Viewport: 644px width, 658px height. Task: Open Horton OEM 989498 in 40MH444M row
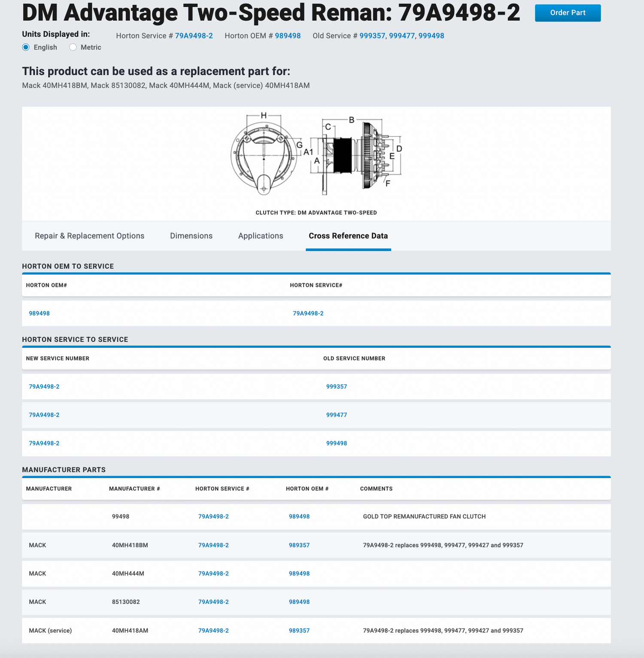click(299, 573)
